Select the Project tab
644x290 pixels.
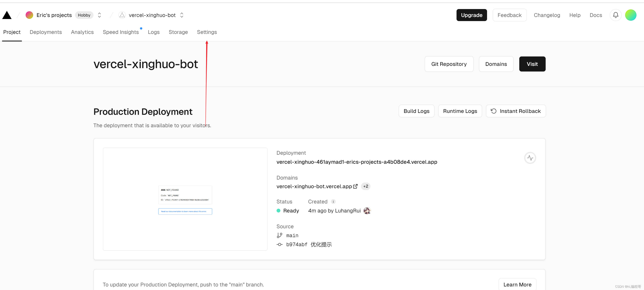(x=12, y=32)
